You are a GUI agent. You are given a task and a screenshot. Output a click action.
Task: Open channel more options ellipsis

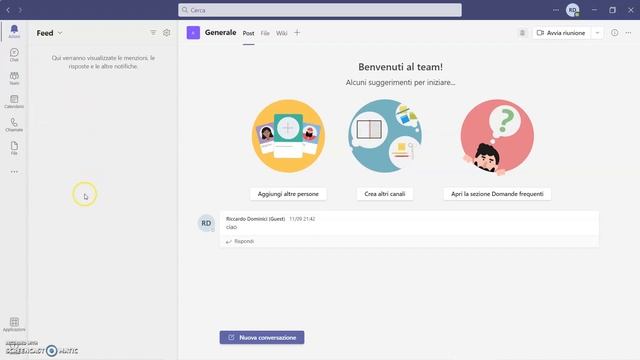pos(629,33)
